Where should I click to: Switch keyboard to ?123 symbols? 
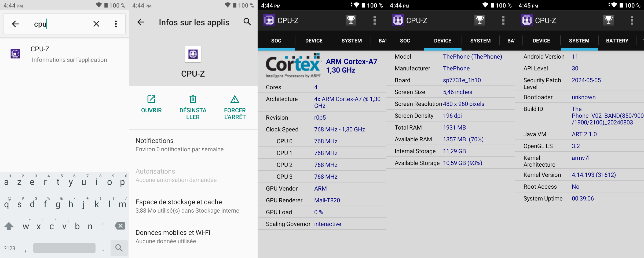point(10,248)
